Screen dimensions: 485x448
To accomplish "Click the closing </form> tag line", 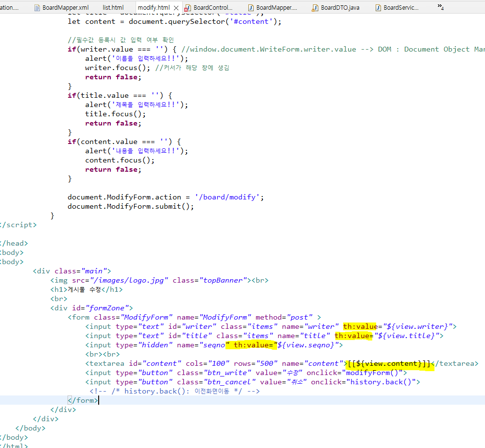I will 83,400.
